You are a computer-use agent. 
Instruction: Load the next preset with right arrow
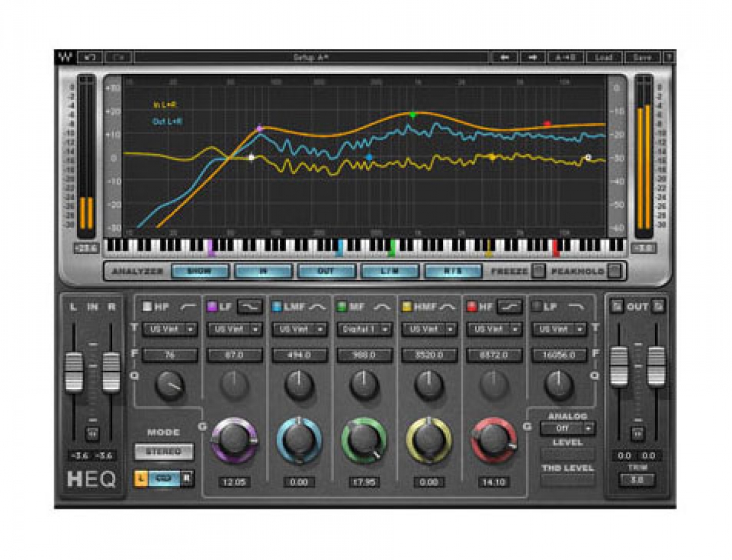tap(533, 57)
